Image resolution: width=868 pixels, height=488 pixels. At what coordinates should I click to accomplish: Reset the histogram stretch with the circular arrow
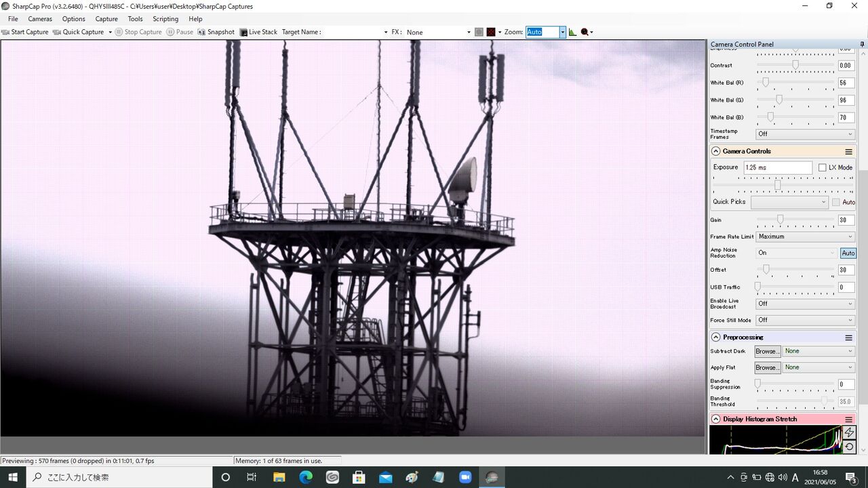click(x=849, y=447)
